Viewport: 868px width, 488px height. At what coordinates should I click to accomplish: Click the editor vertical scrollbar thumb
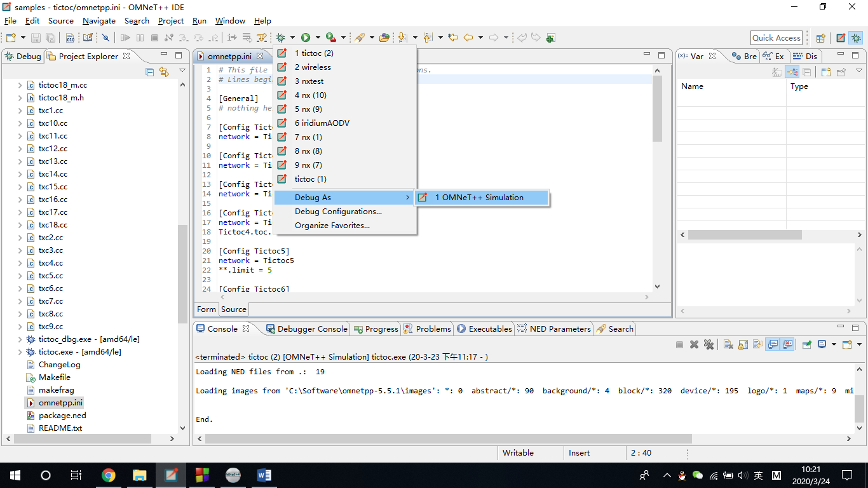pos(657,108)
